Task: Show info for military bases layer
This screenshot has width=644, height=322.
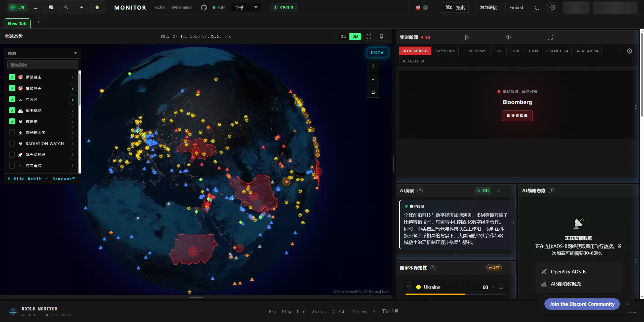Action: 73,111
